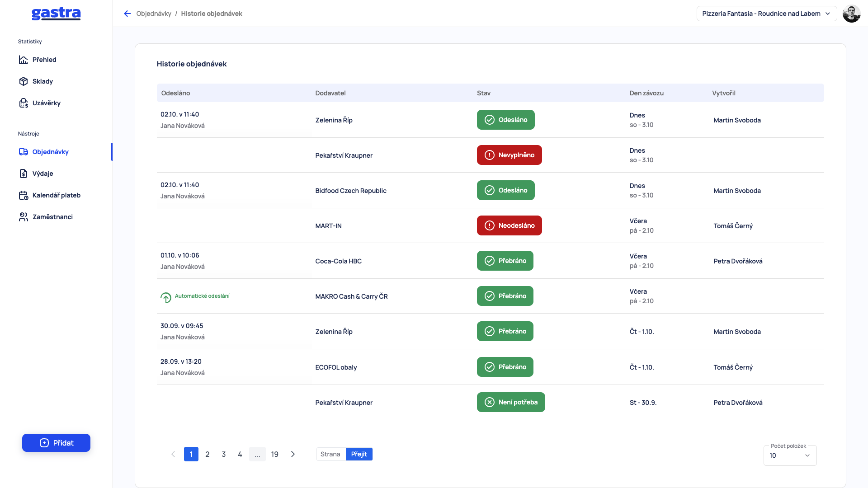Click the pagination ellipsis button
868x488 pixels.
[x=257, y=454]
